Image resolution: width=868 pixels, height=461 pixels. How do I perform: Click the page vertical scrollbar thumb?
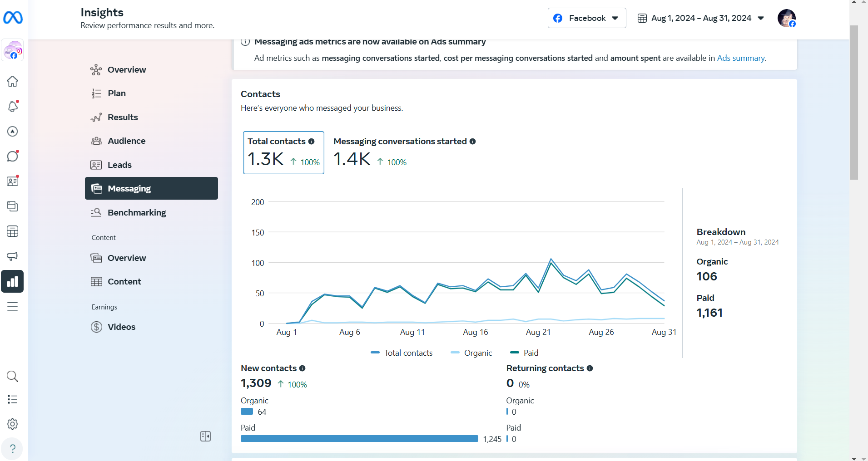click(x=854, y=102)
